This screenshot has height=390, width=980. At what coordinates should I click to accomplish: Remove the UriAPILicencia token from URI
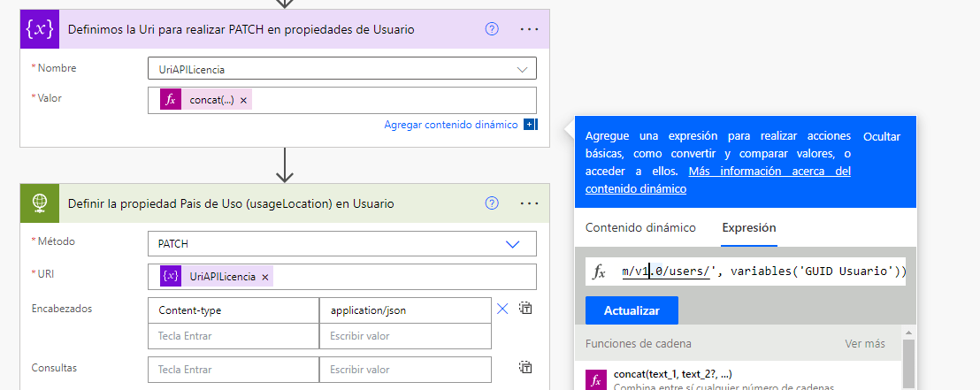point(265,277)
